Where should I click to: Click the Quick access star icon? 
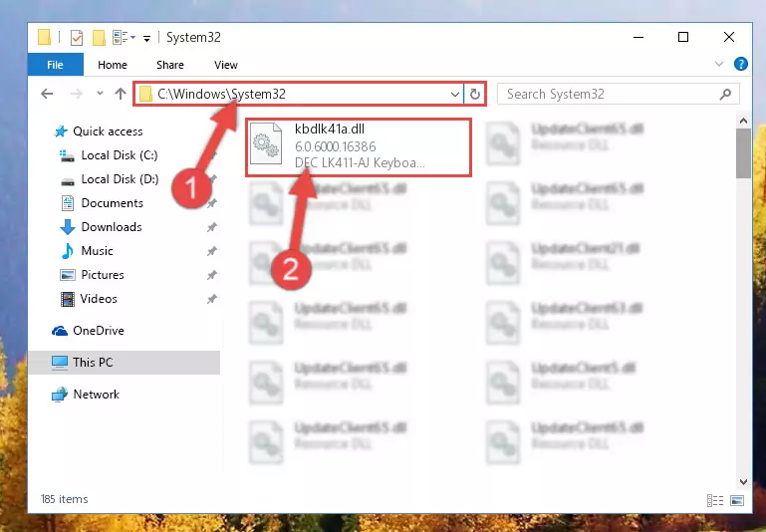pyautogui.click(x=61, y=132)
